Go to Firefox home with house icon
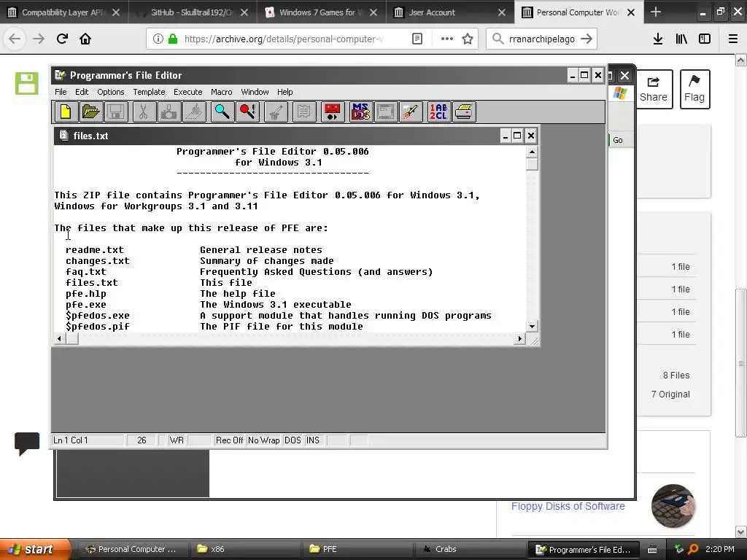 point(85,39)
